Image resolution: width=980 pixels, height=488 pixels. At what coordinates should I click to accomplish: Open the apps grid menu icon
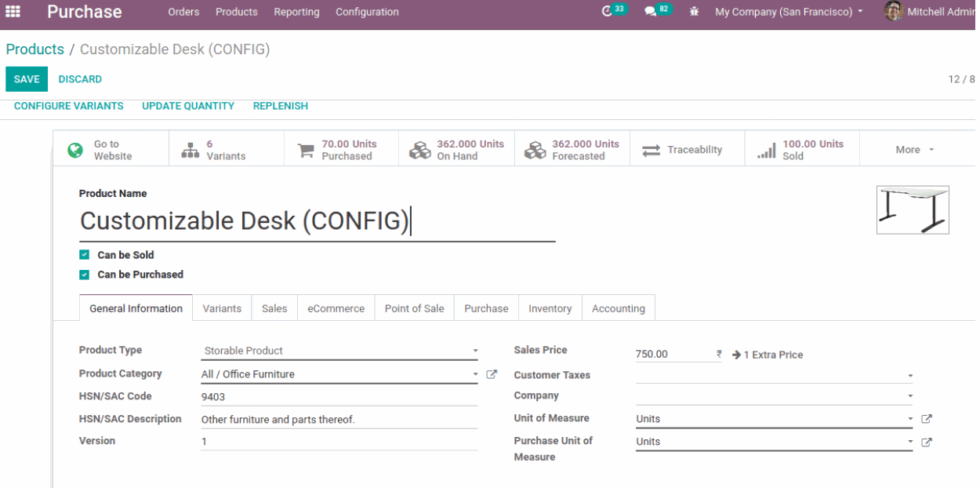click(x=13, y=12)
